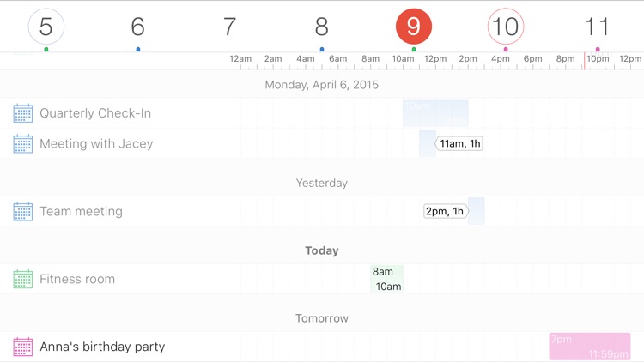Click the 'Today' section header
The height and width of the screenshot is (362, 644).
point(322,250)
